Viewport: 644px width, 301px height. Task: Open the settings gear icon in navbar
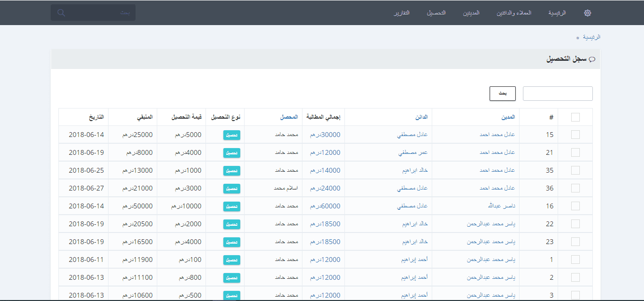[x=587, y=13]
